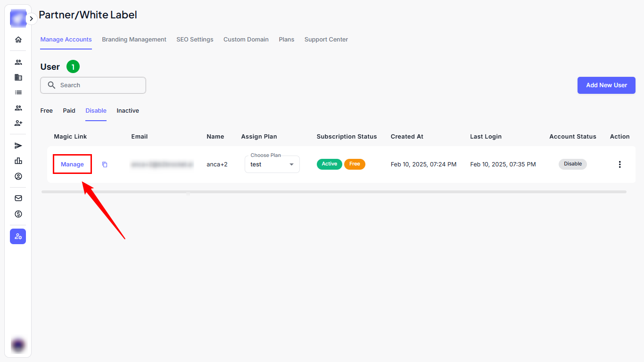The height and width of the screenshot is (362, 644).
Task: Open the three-dot Action menu
Action: tap(619, 165)
